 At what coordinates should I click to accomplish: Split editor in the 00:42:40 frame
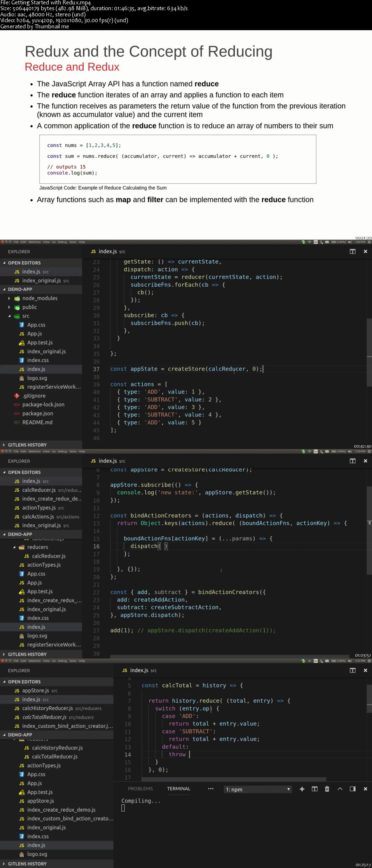352,251
